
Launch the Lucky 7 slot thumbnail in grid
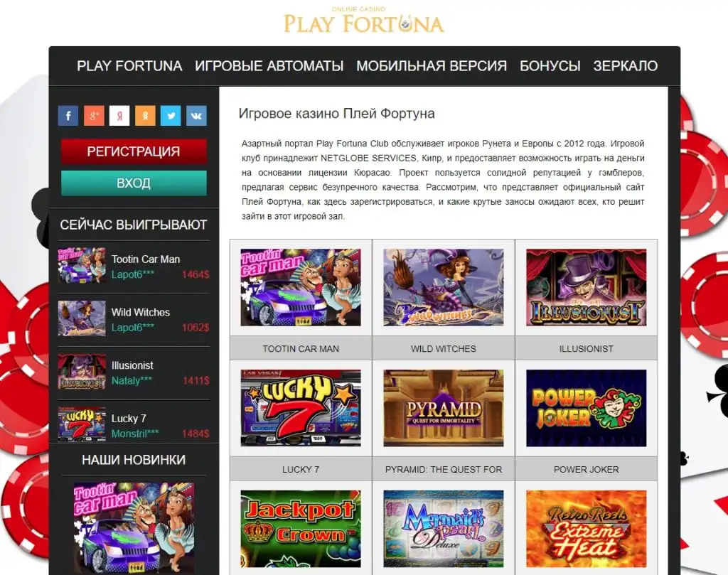tap(301, 408)
